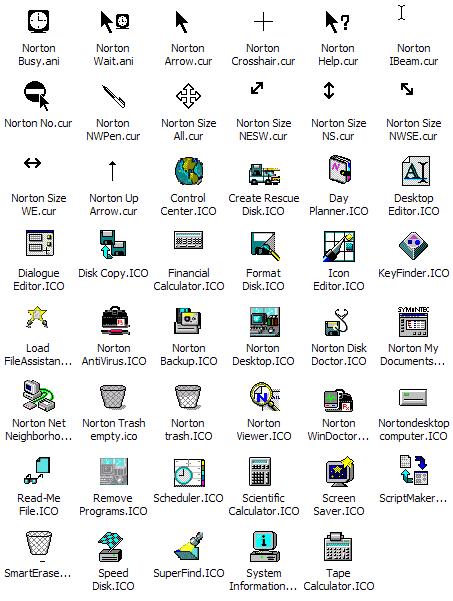
Task: Click the Norton IBeam.cur icon
Action: tap(401, 12)
